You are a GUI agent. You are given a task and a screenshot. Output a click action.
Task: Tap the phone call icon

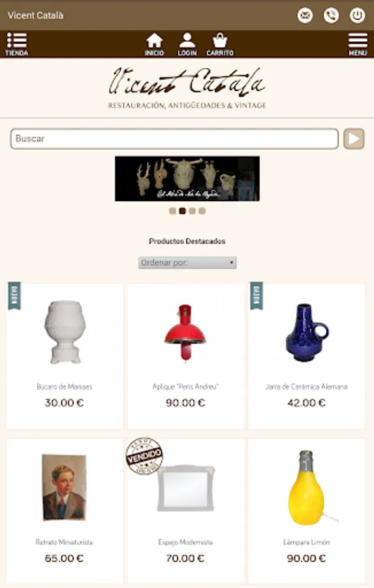[x=332, y=16]
